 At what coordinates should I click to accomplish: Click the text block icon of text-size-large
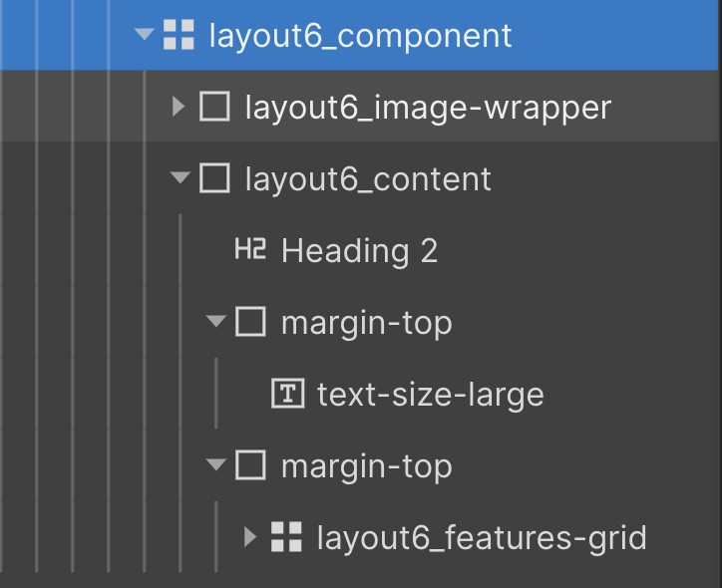(288, 394)
